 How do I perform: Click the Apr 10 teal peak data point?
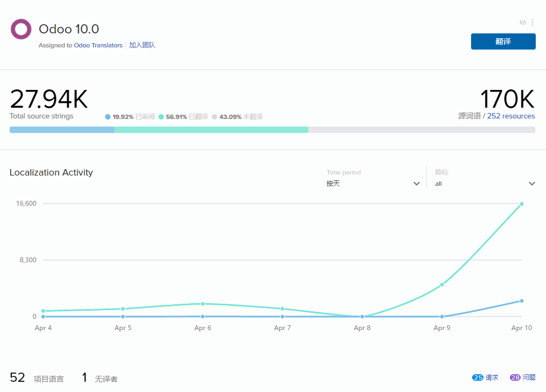[522, 204]
